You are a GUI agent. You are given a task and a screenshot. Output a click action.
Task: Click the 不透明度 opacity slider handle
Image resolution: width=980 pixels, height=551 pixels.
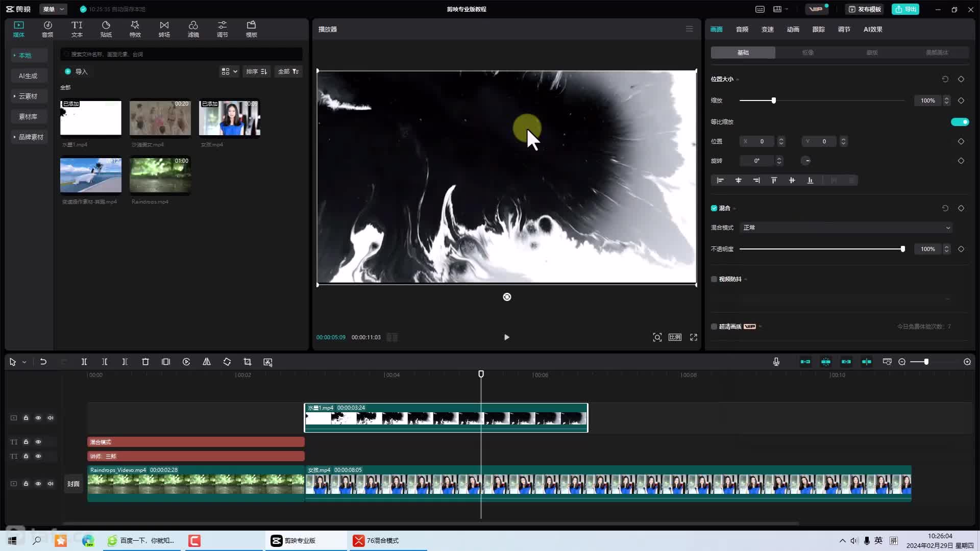[x=903, y=249]
